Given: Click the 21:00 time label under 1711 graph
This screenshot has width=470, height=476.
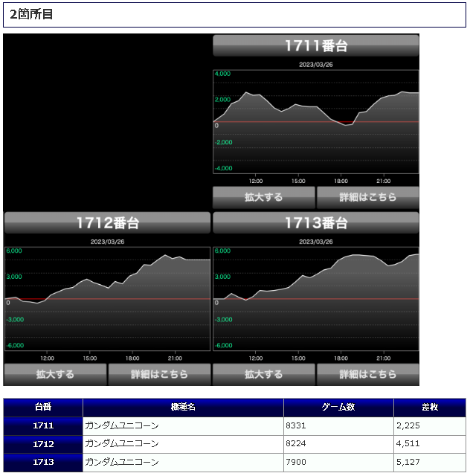Looking at the screenshot, I should [x=384, y=181].
